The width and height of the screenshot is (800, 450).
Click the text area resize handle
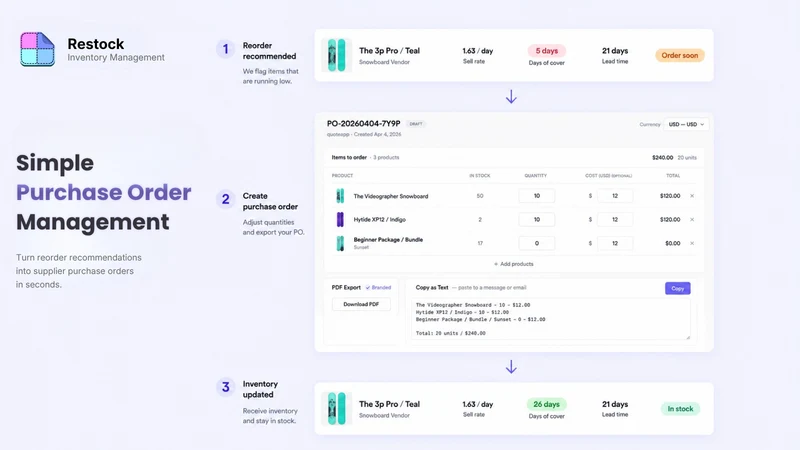(x=688, y=337)
